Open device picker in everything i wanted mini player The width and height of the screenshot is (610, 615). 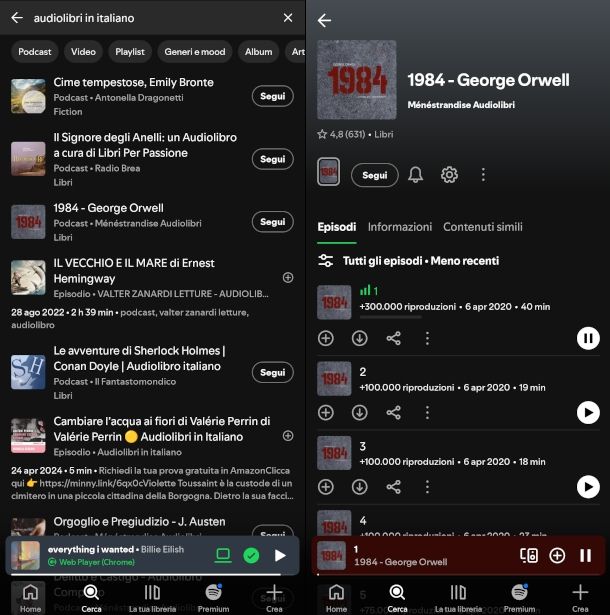(223, 555)
